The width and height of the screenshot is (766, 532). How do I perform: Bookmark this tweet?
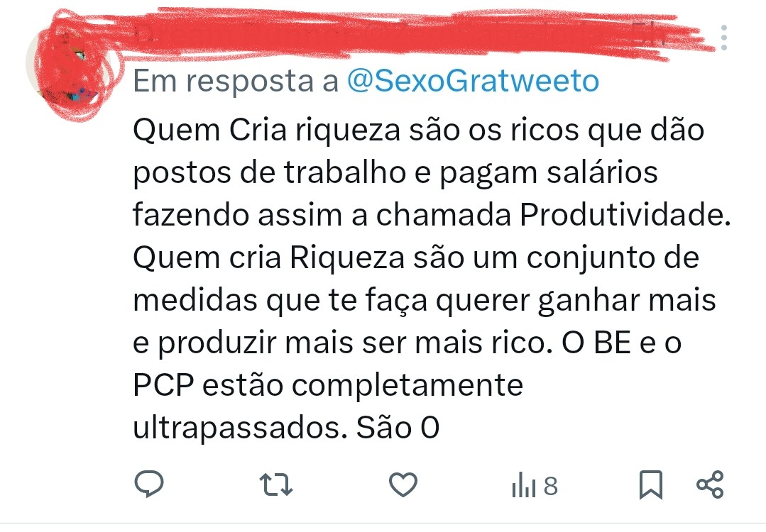(651, 484)
